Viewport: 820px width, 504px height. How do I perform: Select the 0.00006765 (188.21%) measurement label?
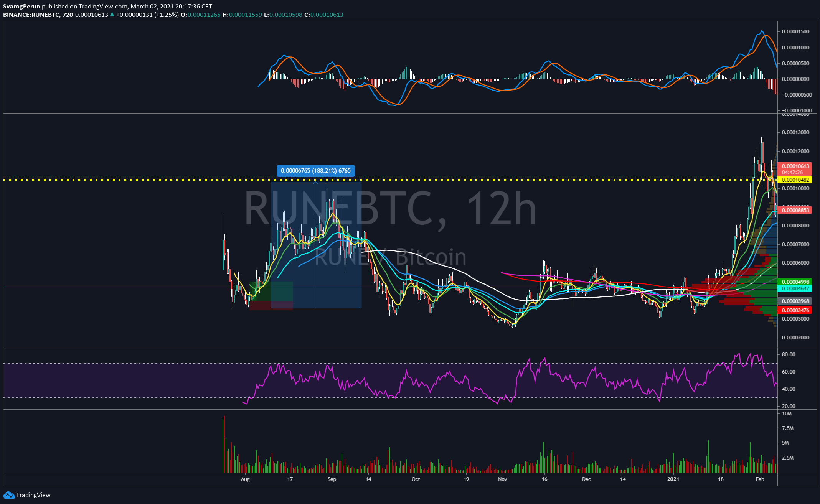pos(316,171)
